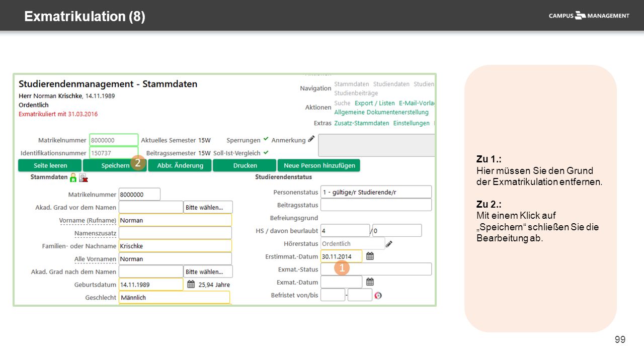The width and height of the screenshot is (644, 362).
Task: Click the 'Namenszusatz' label
Action: tap(95, 233)
